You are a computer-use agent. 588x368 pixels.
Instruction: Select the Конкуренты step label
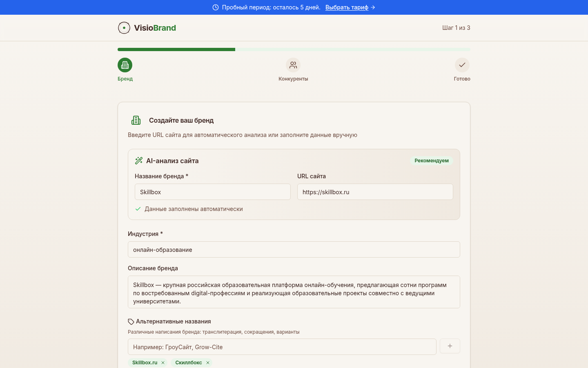pyautogui.click(x=293, y=79)
